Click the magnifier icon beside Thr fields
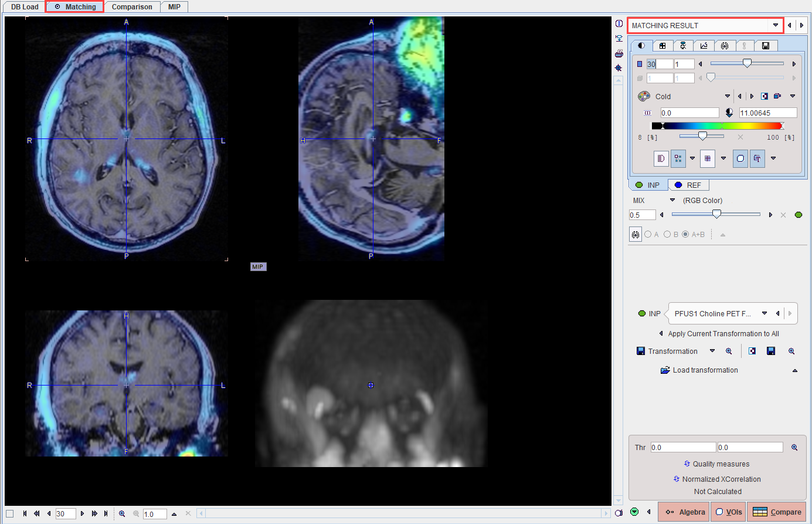 [x=794, y=447]
